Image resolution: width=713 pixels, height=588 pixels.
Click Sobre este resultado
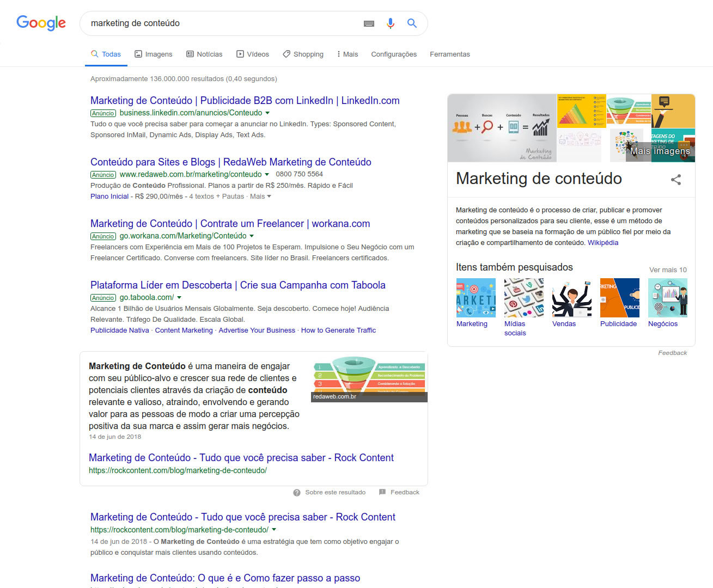[x=336, y=493]
